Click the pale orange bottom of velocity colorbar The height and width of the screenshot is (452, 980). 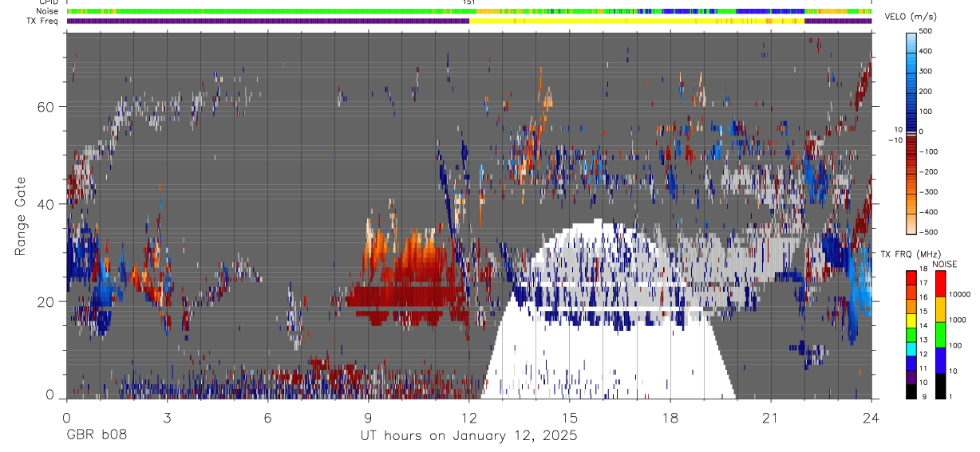pyautogui.click(x=911, y=225)
